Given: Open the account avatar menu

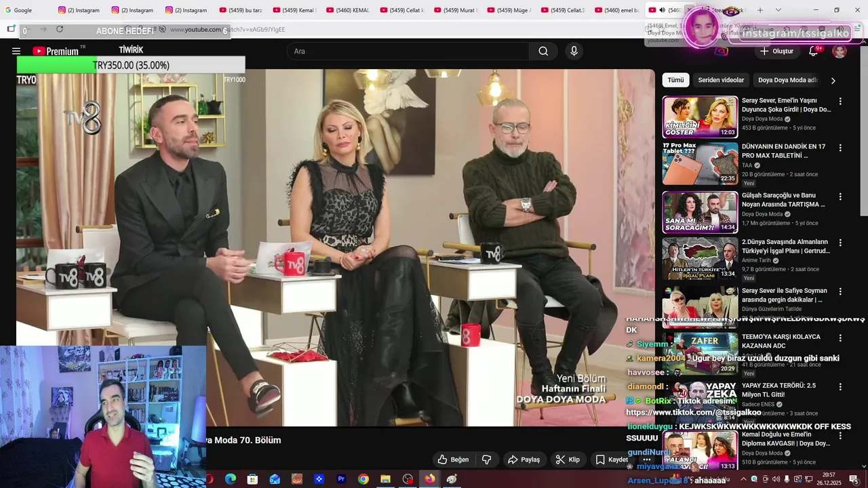Looking at the screenshot, I should [x=840, y=52].
